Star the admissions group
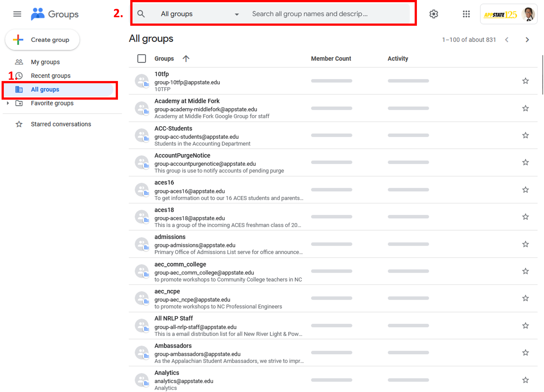 coord(525,244)
